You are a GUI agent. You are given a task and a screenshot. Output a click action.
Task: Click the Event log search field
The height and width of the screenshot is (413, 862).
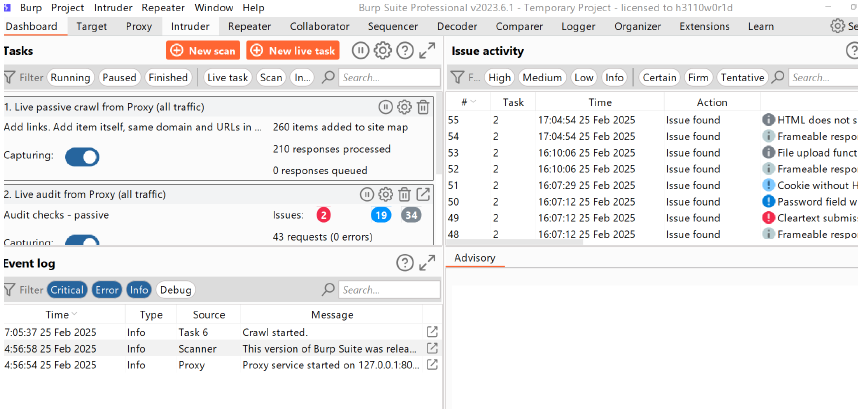pos(390,290)
